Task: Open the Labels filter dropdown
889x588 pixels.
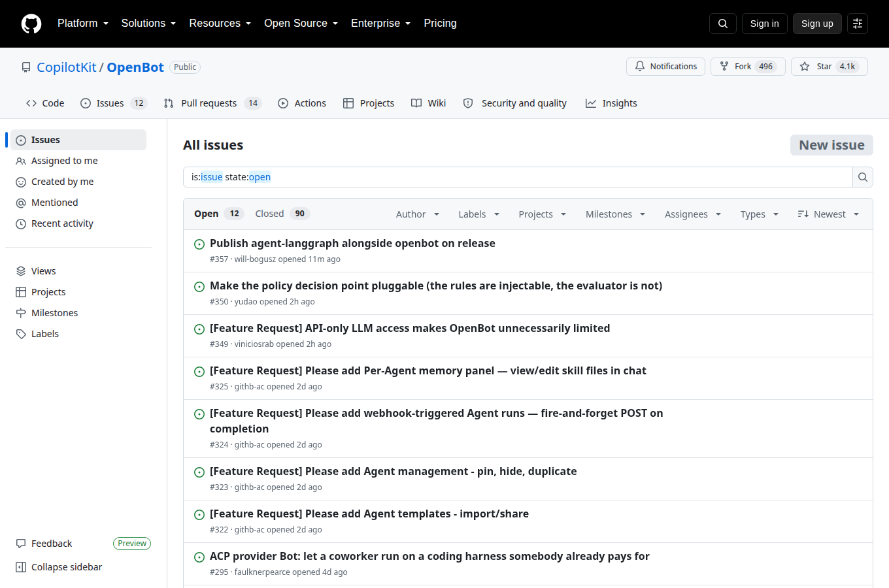Action: click(479, 214)
